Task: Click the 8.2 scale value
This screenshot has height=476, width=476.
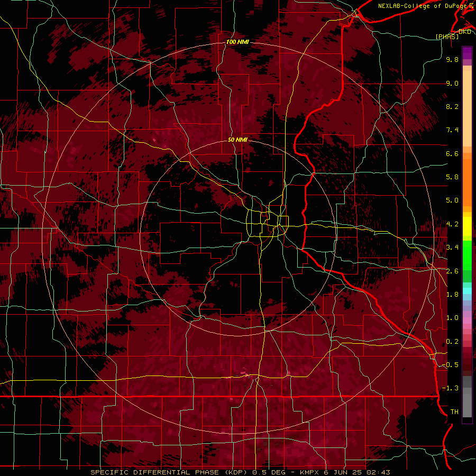Action: coord(452,106)
